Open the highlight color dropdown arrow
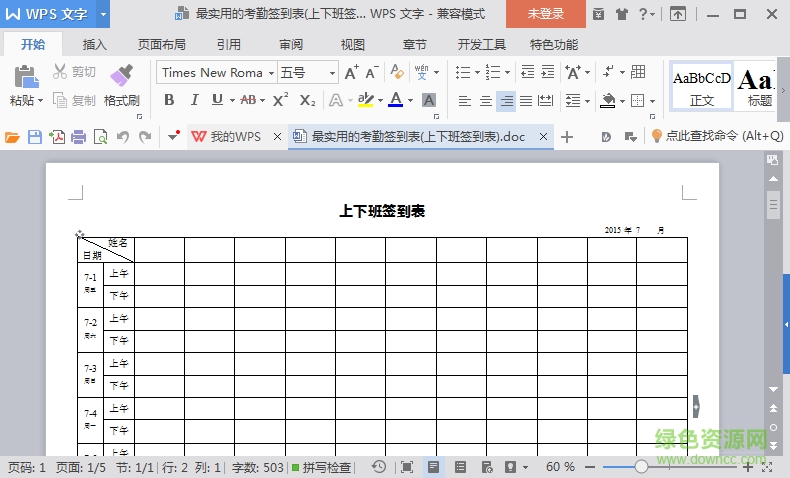 (x=380, y=100)
